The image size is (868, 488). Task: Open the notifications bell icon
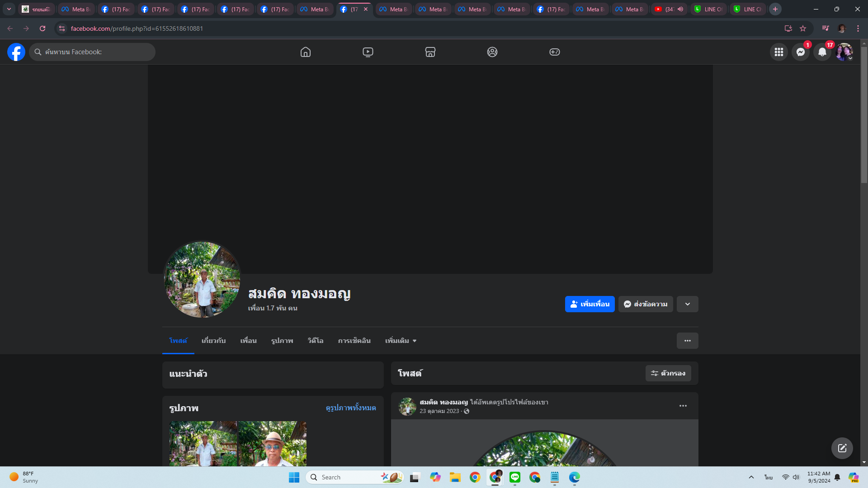pyautogui.click(x=822, y=52)
